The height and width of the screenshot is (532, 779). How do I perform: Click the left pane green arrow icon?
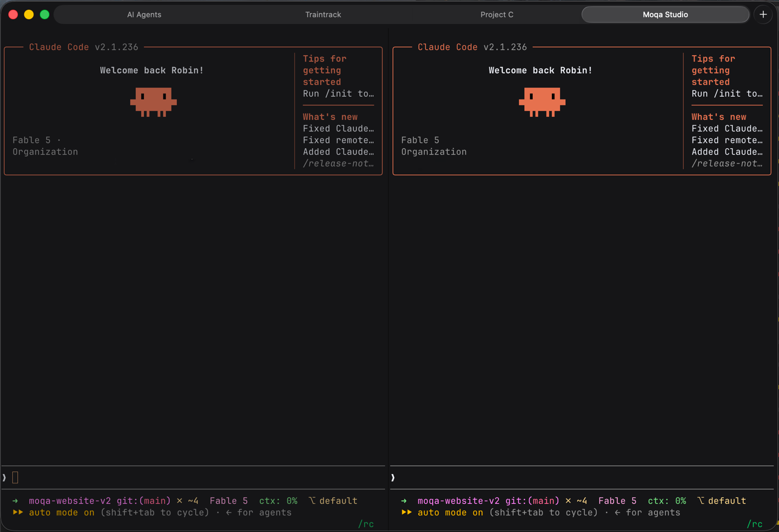click(x=16, y=501)
